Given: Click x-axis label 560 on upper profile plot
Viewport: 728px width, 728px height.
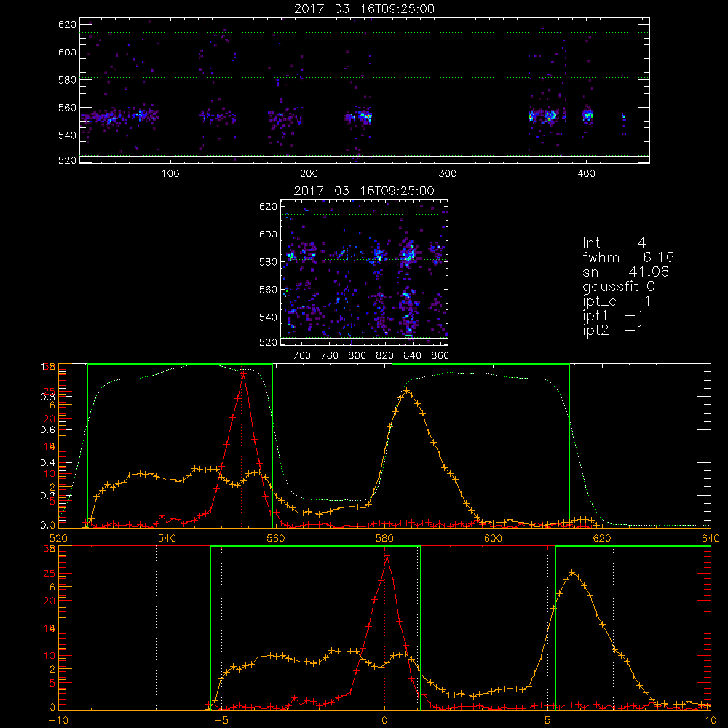Looking at the screenshot, I should point(275,538).
